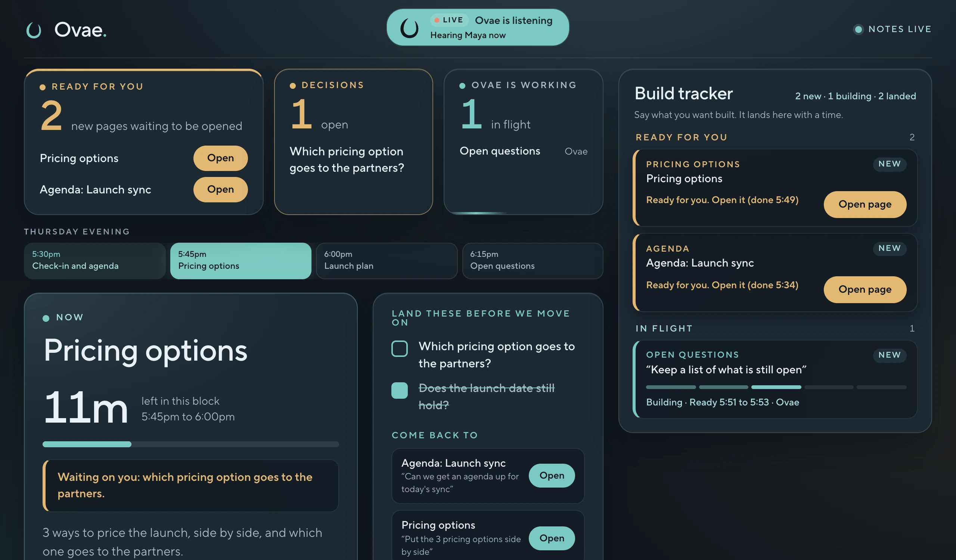
Task: Click "Ready for you. Open it (done 5:49)" text
Action: click(x=722, y=200)
